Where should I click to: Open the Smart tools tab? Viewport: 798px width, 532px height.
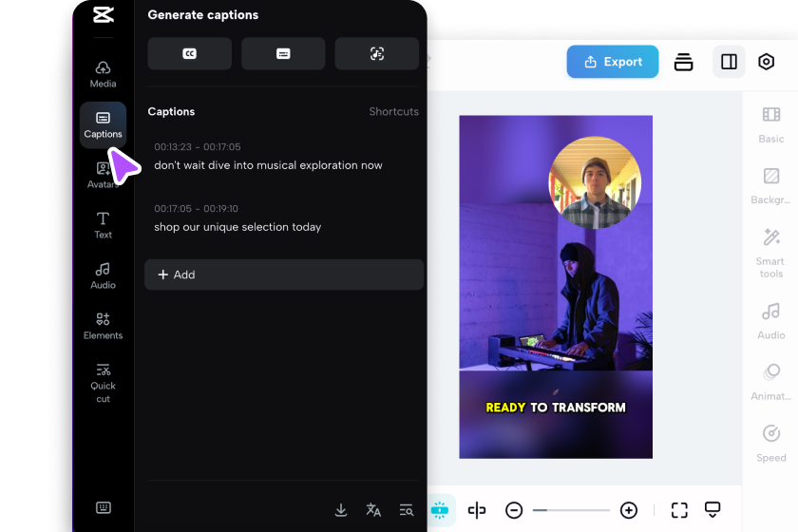pos(771,253)
